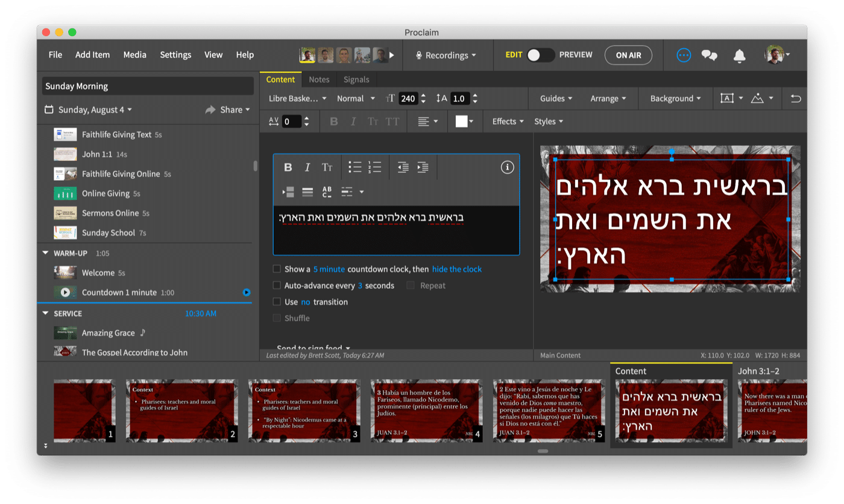
Task: Click the share arrow icon
Action: (x=210, y=110)
